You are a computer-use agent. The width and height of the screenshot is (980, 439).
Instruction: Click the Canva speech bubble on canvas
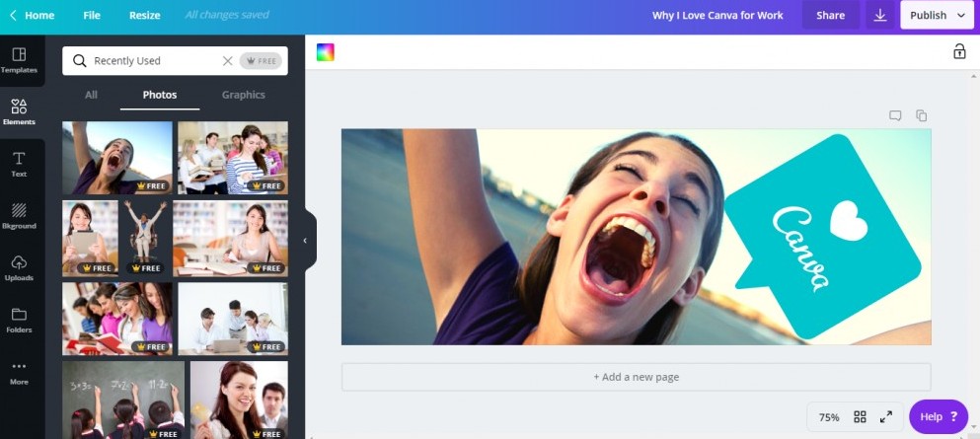822,238
